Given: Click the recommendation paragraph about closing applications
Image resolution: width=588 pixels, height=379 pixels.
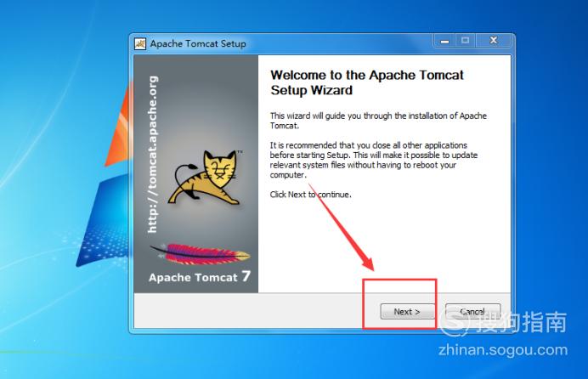Looking at the screenshot, I should 374,160.
